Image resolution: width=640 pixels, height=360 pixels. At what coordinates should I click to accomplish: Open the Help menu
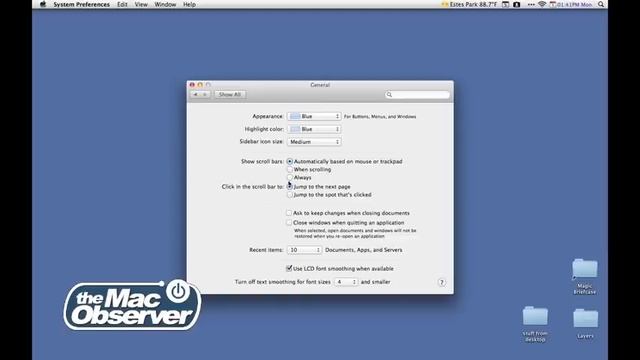coord(189,4)
